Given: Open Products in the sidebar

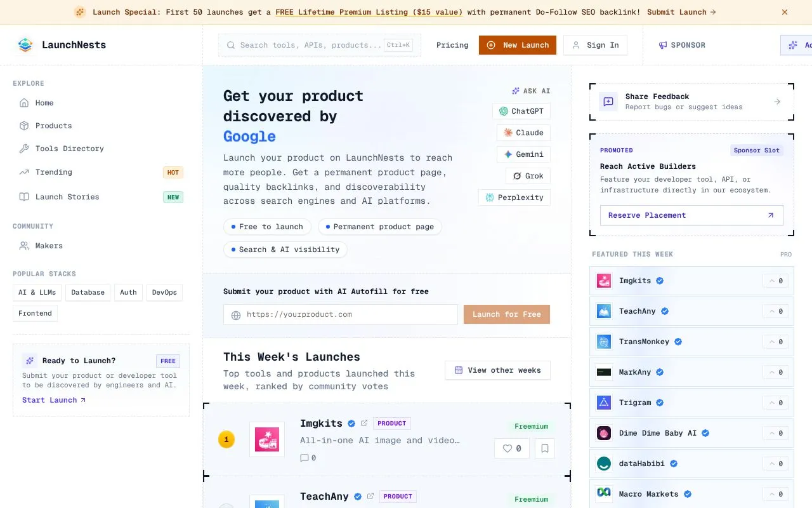Looking at the screenshot, I should coord(101,126).
